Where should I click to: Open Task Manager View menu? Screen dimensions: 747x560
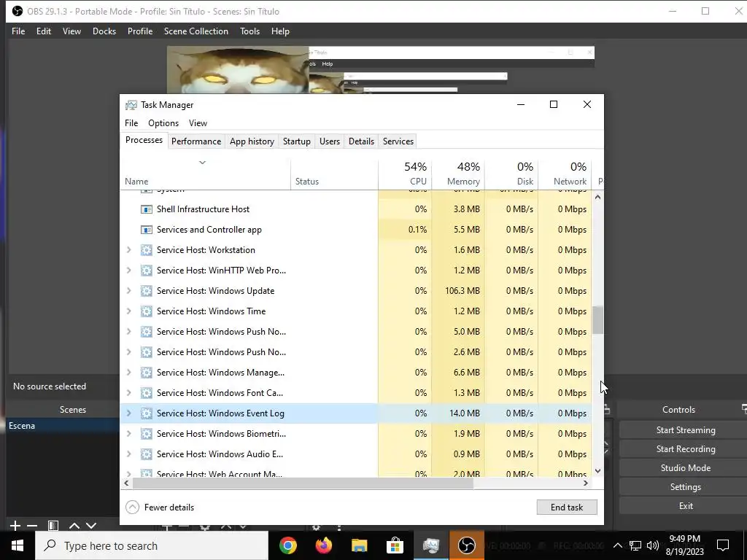[x=198, y=123]
